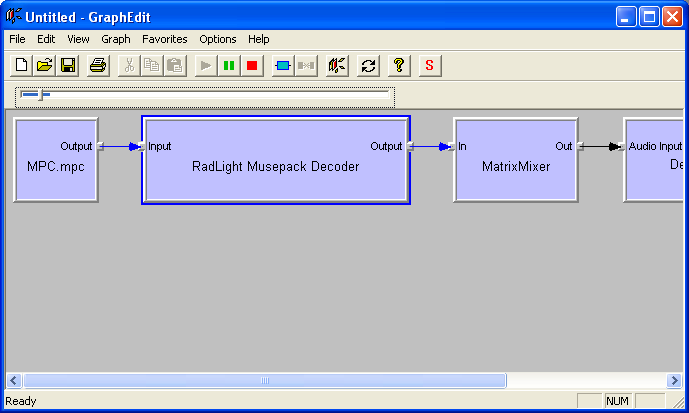Click the Paste clipboard icon
689x413 pixels.
click(x=175, y=66)
